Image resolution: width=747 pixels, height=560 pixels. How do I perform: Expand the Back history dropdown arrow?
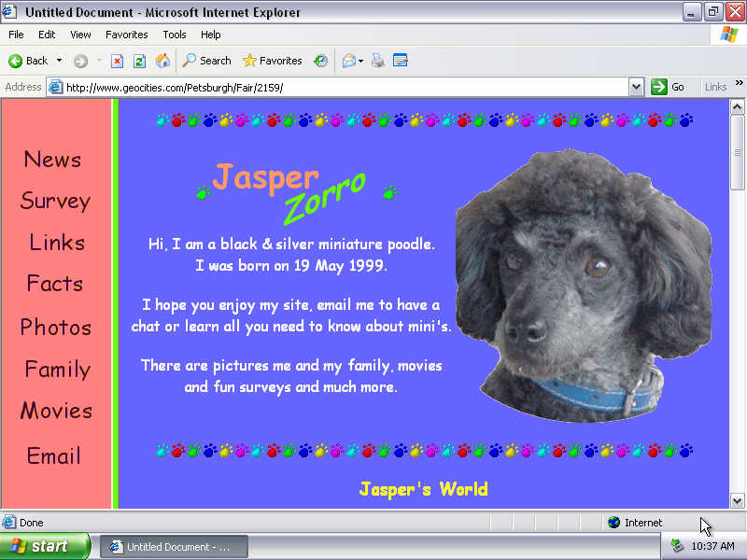click(x=59, y=61)
